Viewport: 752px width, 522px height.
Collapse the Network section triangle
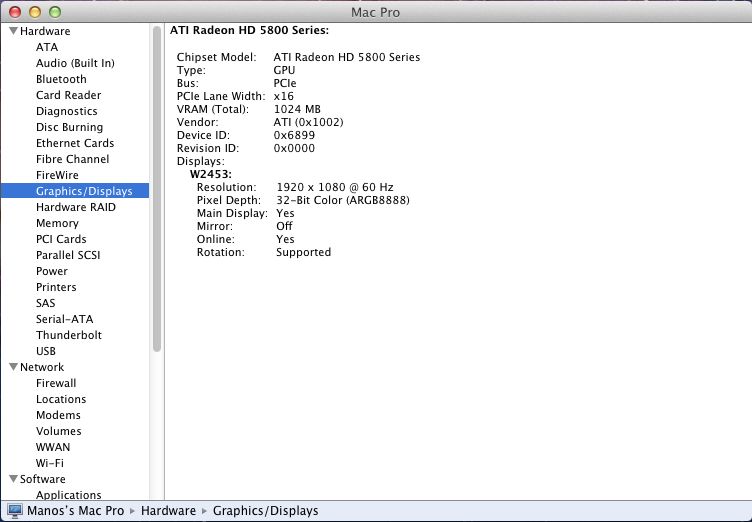(13, 367)
